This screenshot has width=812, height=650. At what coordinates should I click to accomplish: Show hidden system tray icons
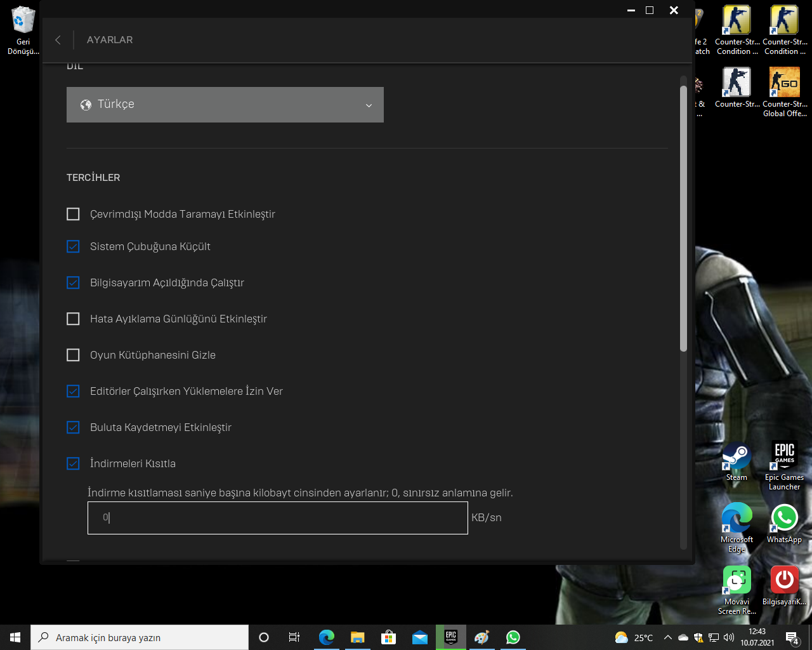click(x=667, y=637)
